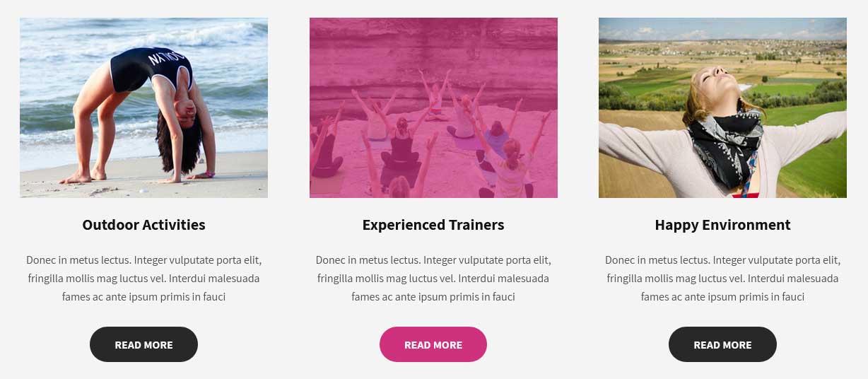868x379 pixels.
Task: Click the pink Read More button
Action: 433,344
